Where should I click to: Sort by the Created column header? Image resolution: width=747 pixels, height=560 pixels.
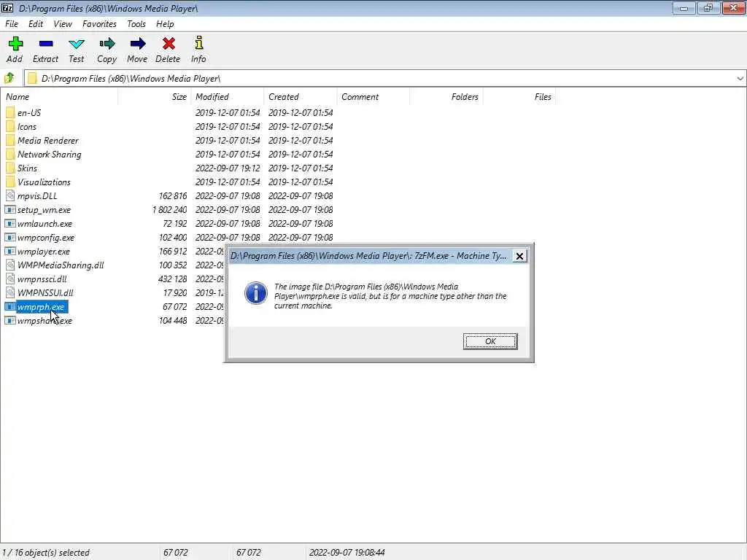(300, 97)
